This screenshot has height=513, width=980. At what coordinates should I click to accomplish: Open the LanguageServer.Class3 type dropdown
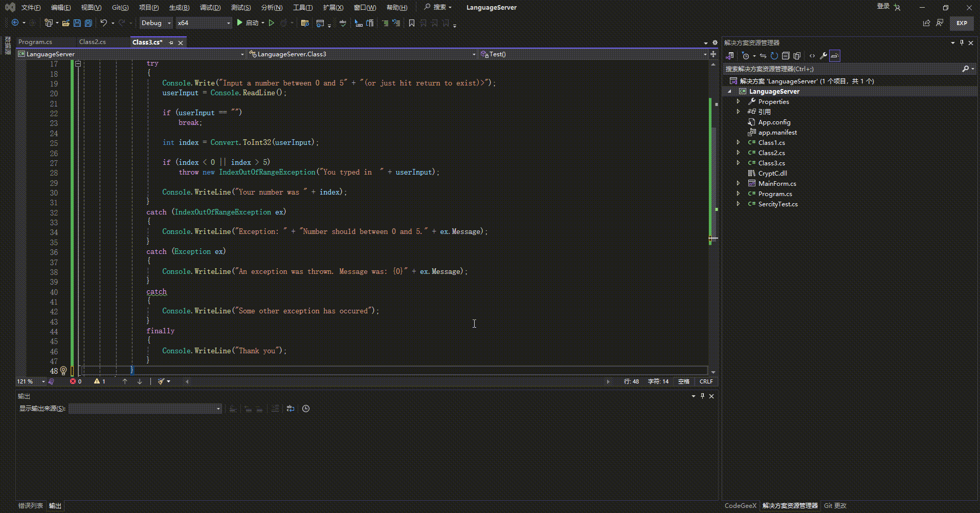point(362,54)
